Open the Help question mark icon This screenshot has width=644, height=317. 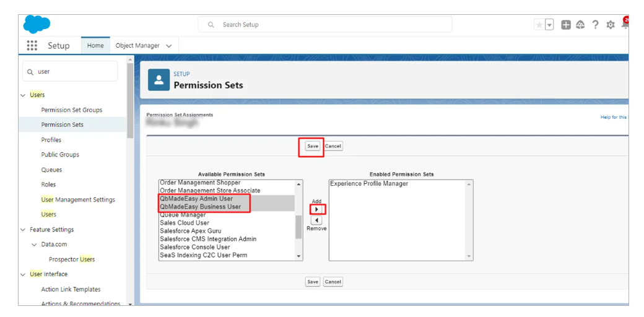[595, 25]
